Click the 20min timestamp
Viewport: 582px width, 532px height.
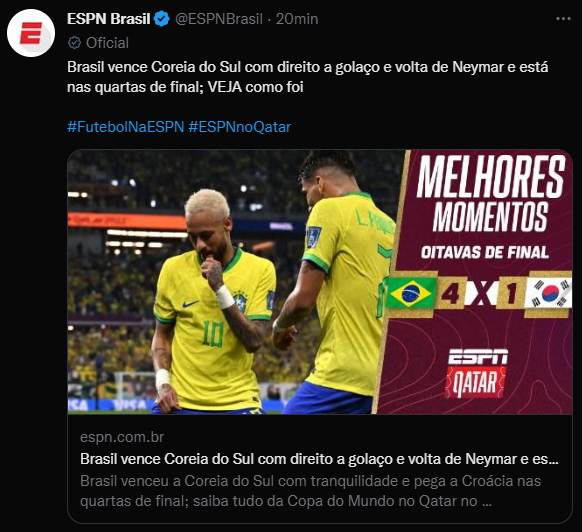point(297,19)
